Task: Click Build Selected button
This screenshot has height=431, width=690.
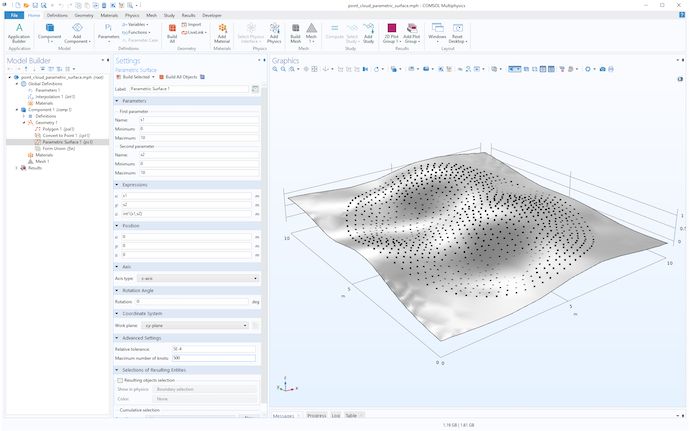Action: tap(133, 77)
